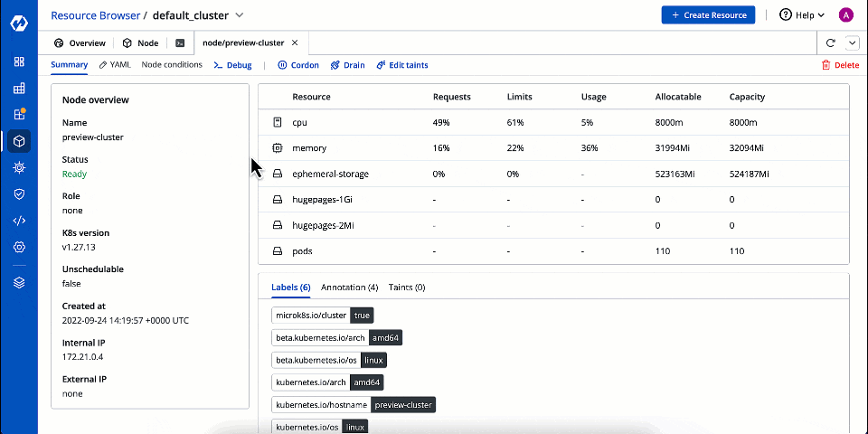Switch to the YAML tab

115,65
